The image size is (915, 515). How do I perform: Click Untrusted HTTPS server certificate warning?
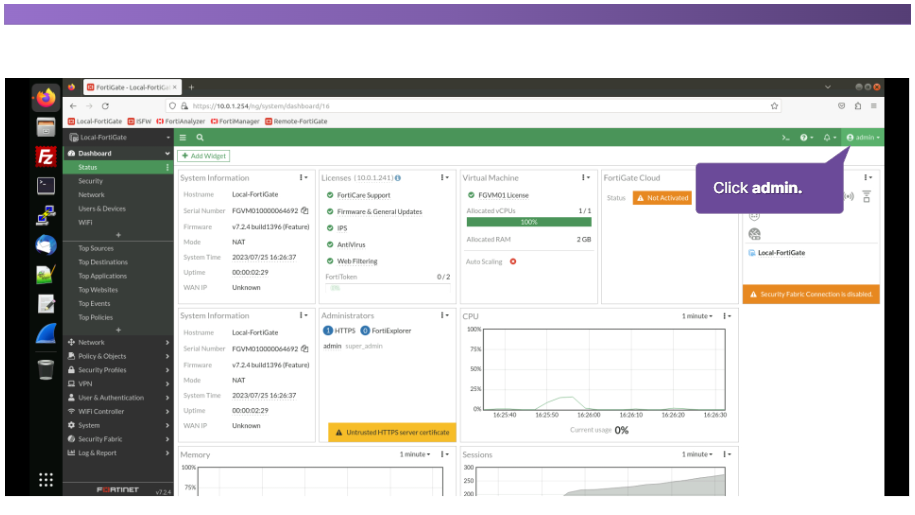point(392,432)
